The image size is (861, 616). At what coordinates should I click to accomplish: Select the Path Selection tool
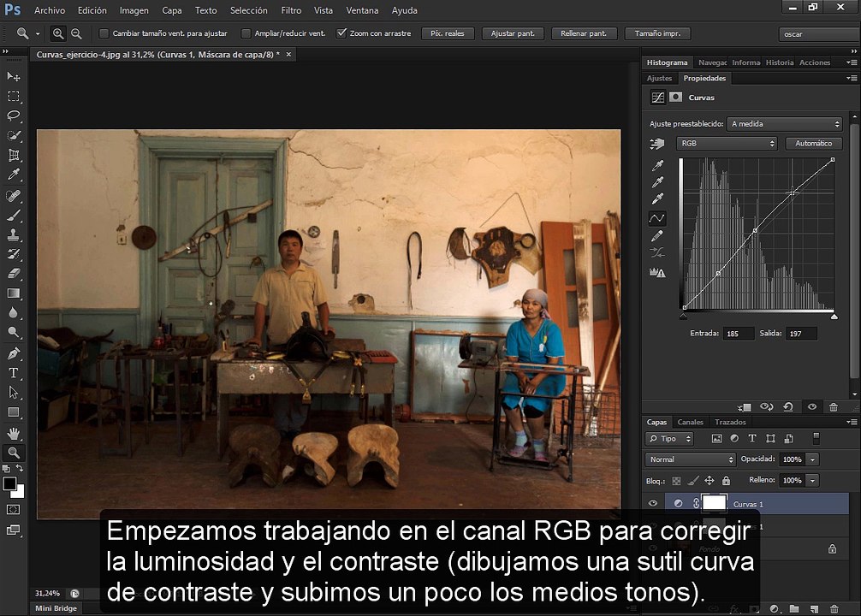click(x=13, y=393)
